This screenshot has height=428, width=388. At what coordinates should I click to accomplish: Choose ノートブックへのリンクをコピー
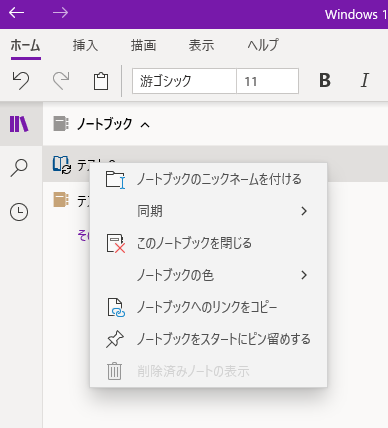click(209, 307)
